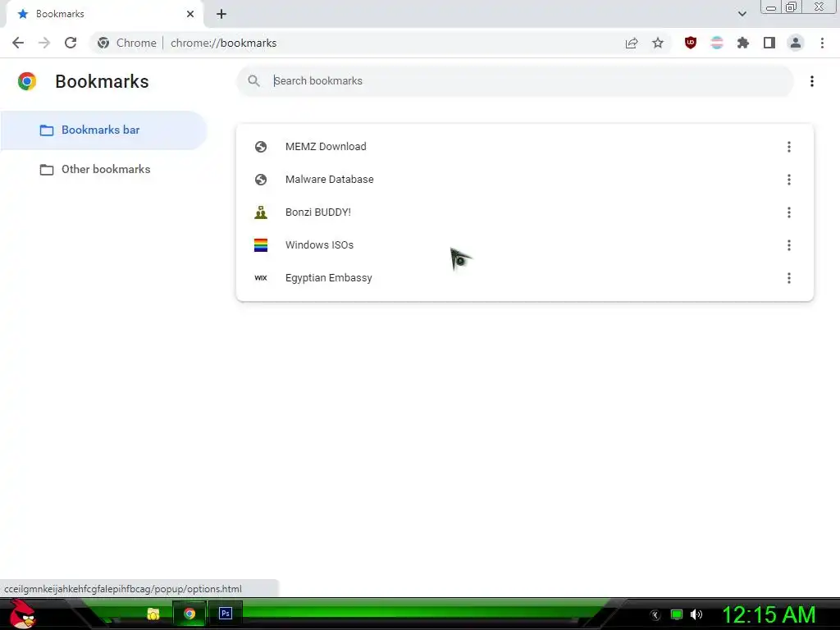
Task: Select the MEMZ Download bookmark
Action: click(524, 147)
